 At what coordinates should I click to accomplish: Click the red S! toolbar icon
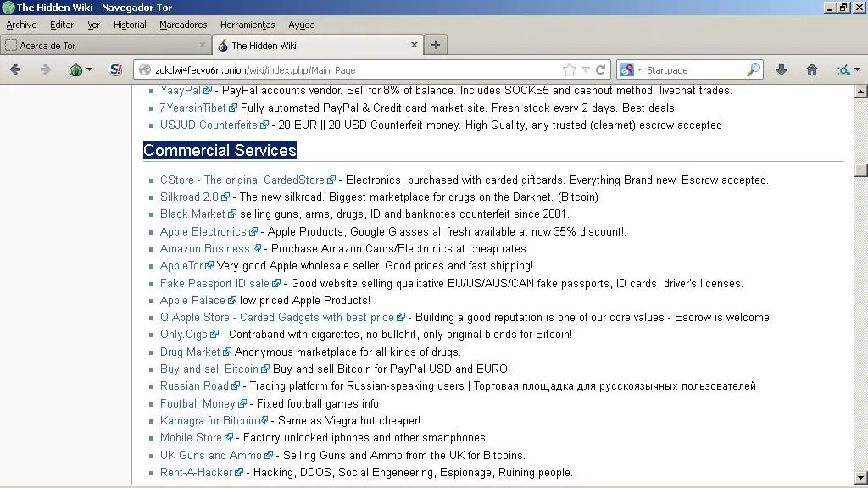(115, 69)
